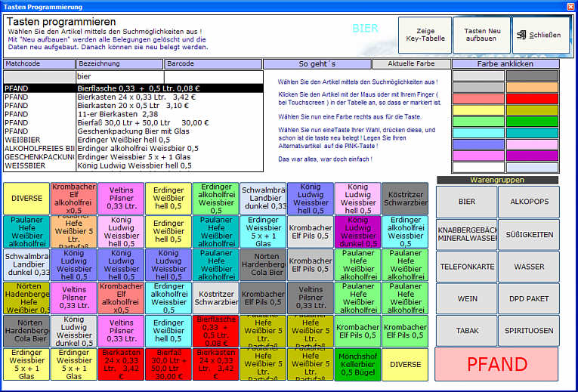Click the dark gray Köstritzer Schwarzbier key

pyautogui.click(x=405, y=198)
